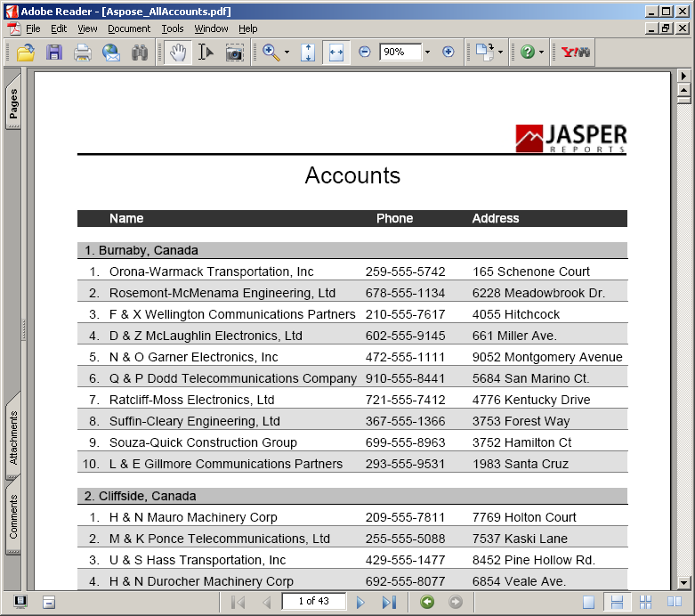Jump to the last page
The width and height of the screenshot is (695, 616).
click(x=388, y=602)
